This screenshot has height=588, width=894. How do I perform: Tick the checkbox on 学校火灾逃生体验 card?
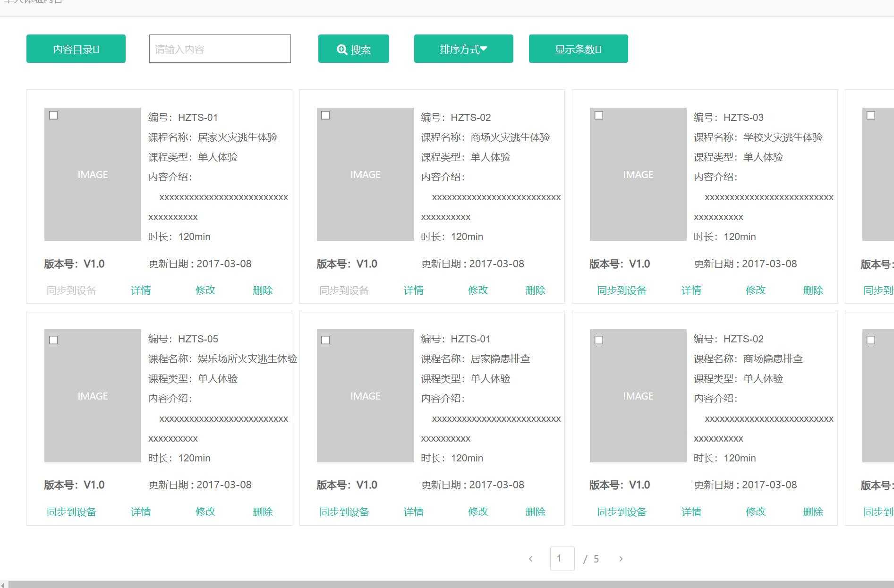(599, 115)
